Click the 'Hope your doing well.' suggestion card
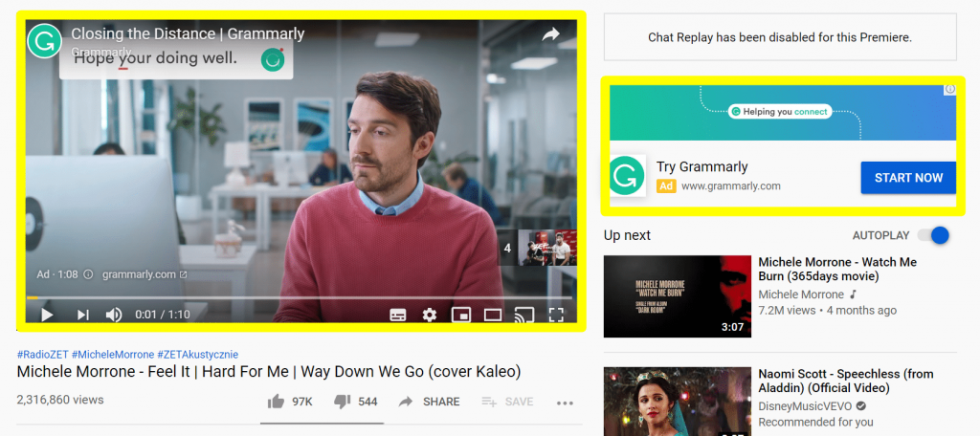Viewport: 980px width, 436px height. click(x=176, y=59)
